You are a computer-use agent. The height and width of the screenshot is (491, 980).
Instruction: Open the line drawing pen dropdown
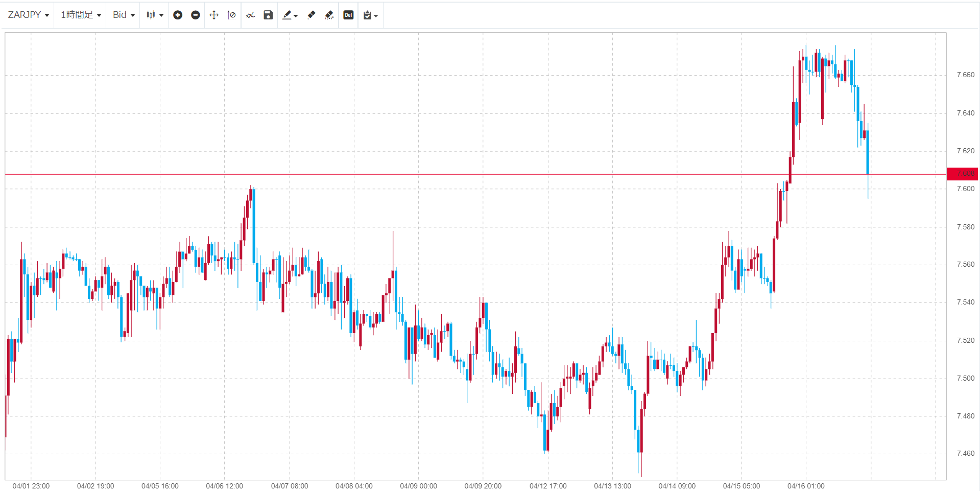[290, 15]
